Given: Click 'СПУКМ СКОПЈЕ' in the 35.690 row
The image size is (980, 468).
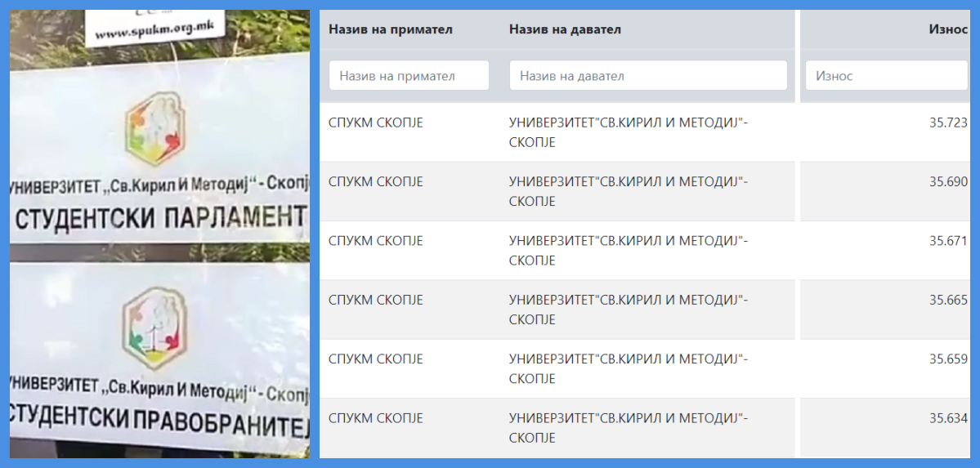Looking at the screenshot, I should click(376, 182).
